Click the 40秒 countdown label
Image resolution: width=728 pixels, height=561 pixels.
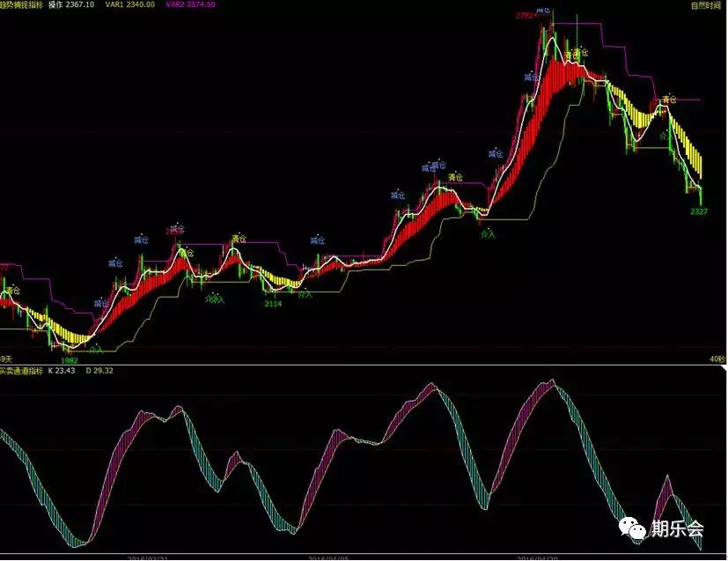click(x=717, y=359)
